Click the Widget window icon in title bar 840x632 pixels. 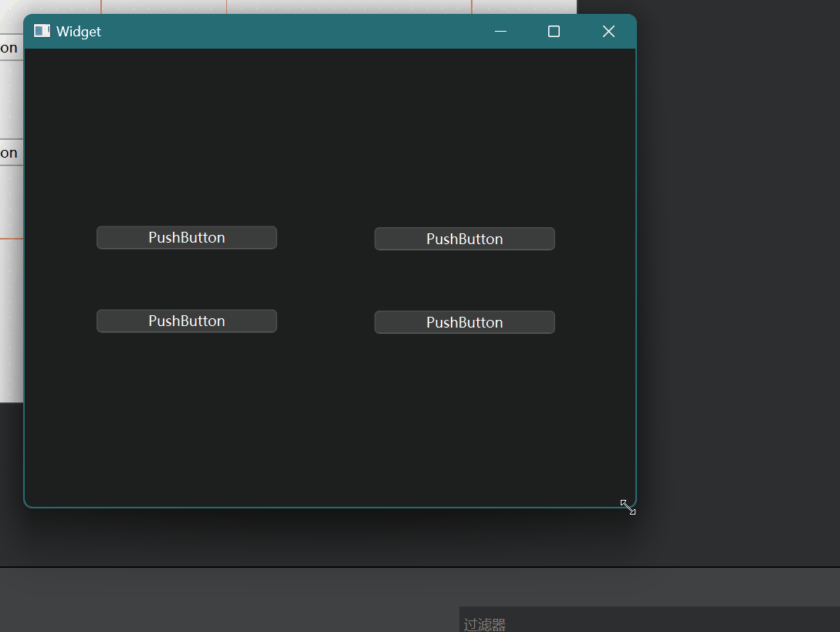[x=42, y=31]
